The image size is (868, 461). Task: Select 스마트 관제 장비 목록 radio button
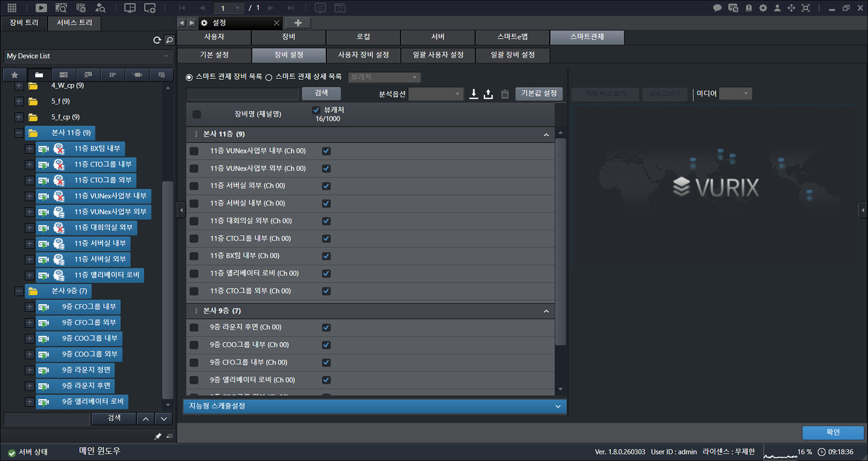(189, 77)
